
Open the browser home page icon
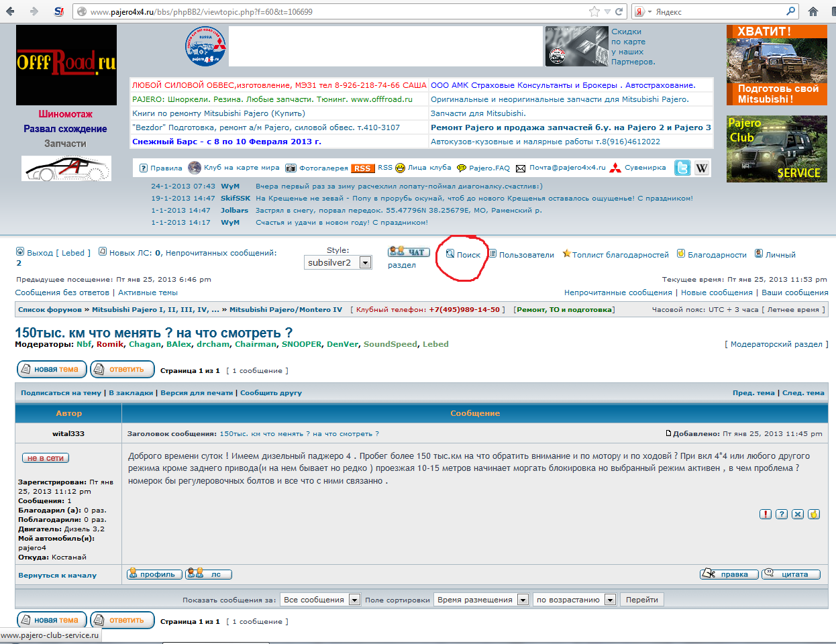[813, 11]
